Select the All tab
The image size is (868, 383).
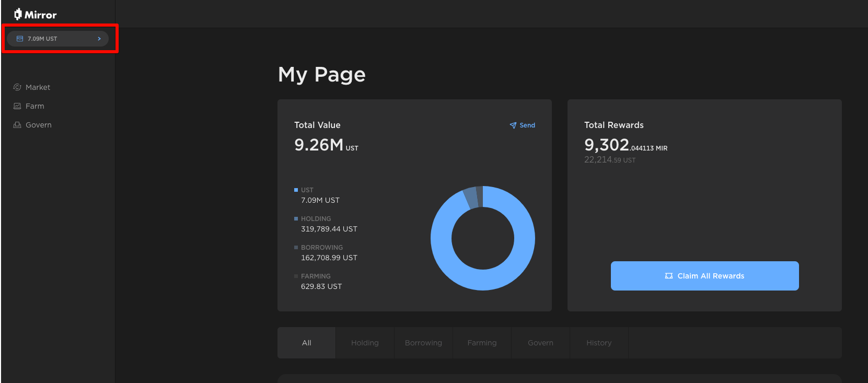pos(307,343)
